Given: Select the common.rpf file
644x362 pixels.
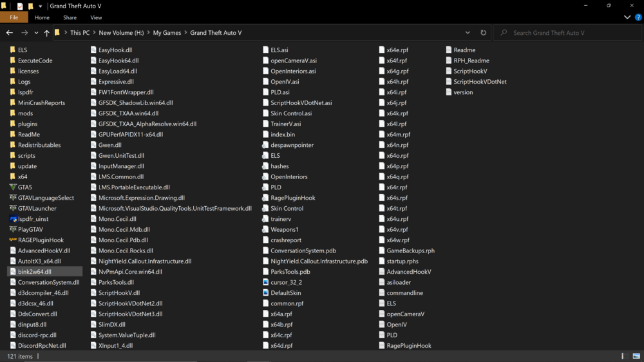Looking at the screenshot, I should 283,303.
